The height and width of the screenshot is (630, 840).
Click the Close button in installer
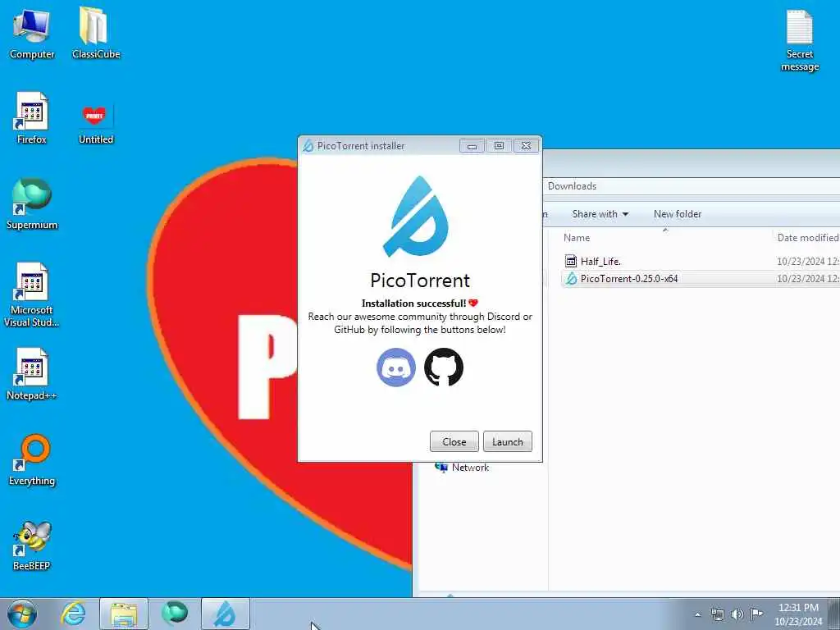point(454,441)
